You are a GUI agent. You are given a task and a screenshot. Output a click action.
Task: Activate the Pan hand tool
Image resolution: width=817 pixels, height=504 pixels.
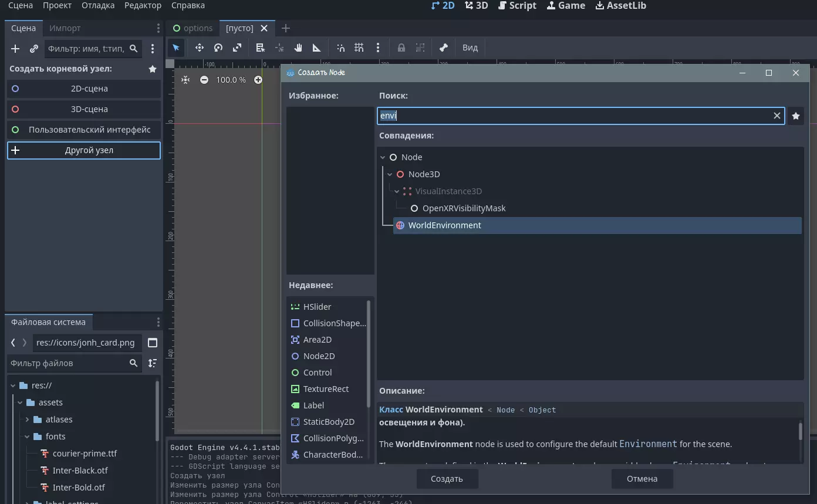tap(298, 48)
